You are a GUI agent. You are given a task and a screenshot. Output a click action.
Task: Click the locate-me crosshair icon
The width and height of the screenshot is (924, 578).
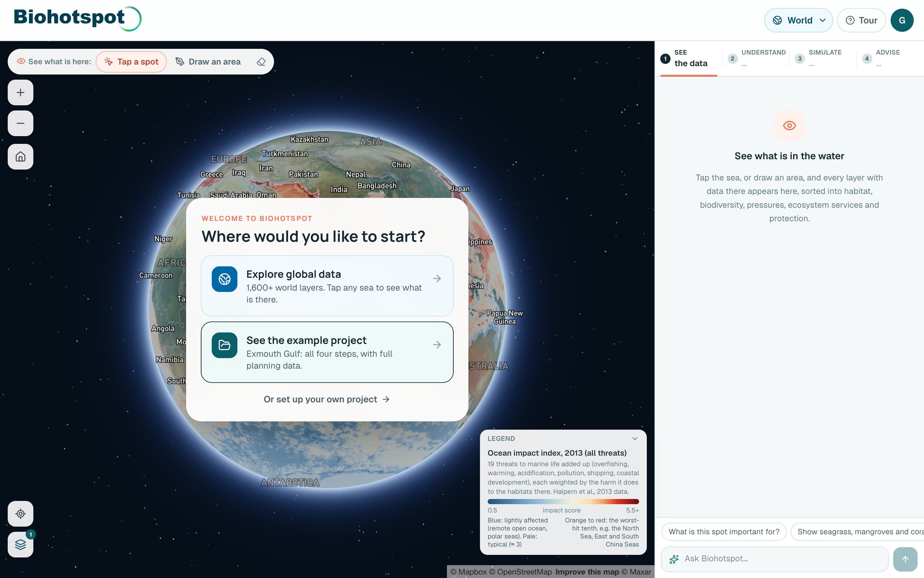tap(21, 514)
